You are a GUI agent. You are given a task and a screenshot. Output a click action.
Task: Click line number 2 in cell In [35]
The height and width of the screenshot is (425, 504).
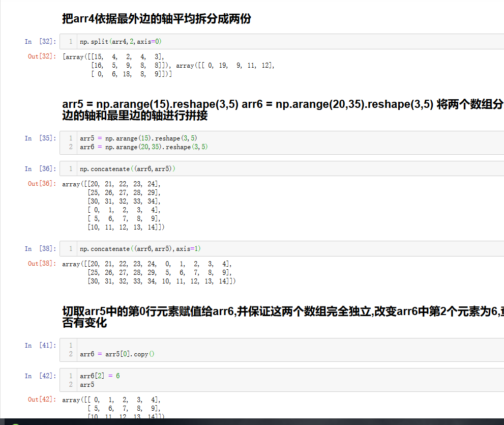coord(71,147)
